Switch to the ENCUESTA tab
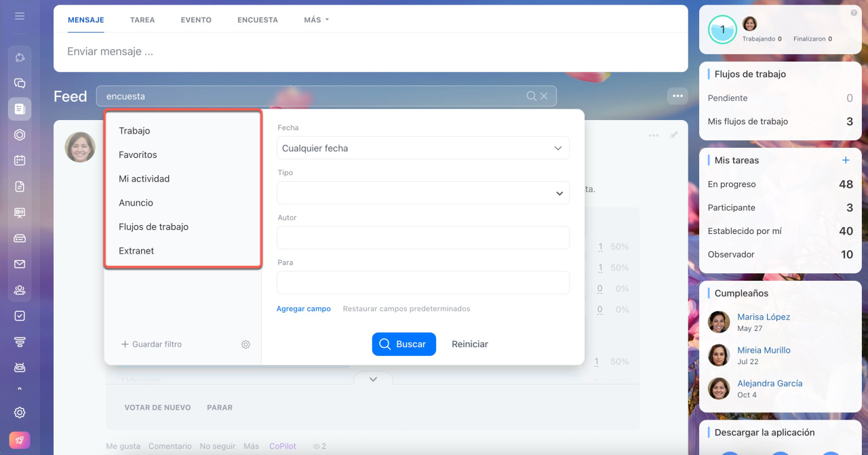The height and width of the screenshot is (455, 868). click(x=257, y=20)
